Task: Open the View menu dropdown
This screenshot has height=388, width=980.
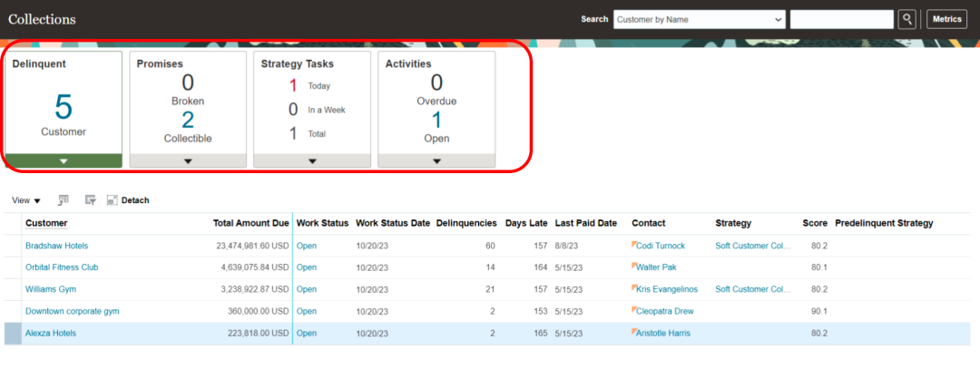Action: (x=26, y=200)
